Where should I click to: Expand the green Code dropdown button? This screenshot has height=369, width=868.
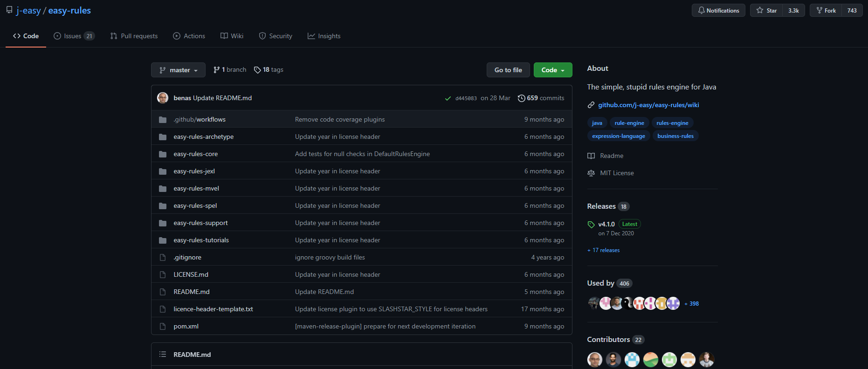coord(553,70)
